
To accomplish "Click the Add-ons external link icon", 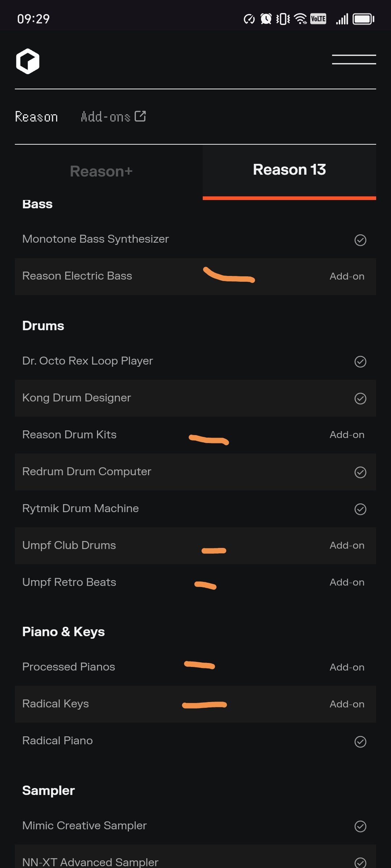I will (x=140, y=116).
